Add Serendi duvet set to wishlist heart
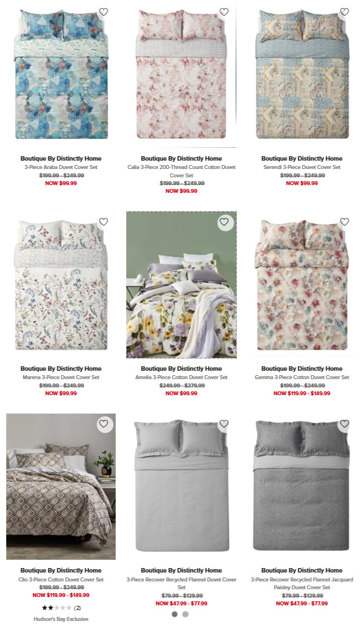 click(x=345, y=12)
